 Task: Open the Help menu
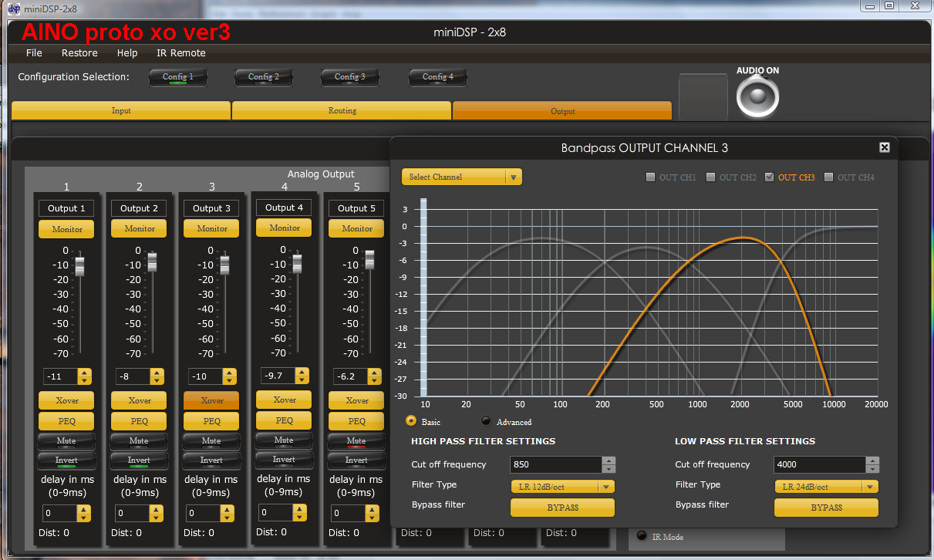pyautogui.click(x=127, y=53)
